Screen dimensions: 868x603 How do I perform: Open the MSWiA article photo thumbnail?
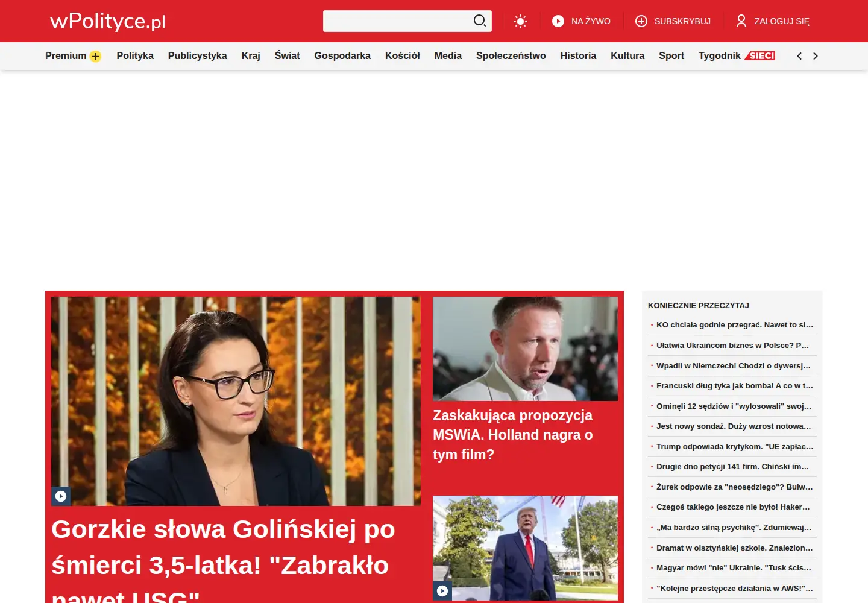(525, 349)
